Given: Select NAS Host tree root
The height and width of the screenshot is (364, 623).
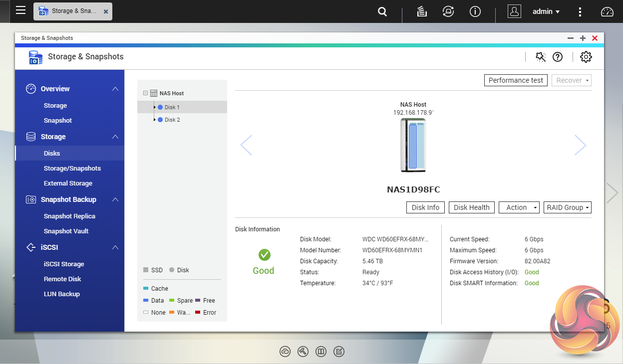Looking at the screenshot, I should coord(171,93).
